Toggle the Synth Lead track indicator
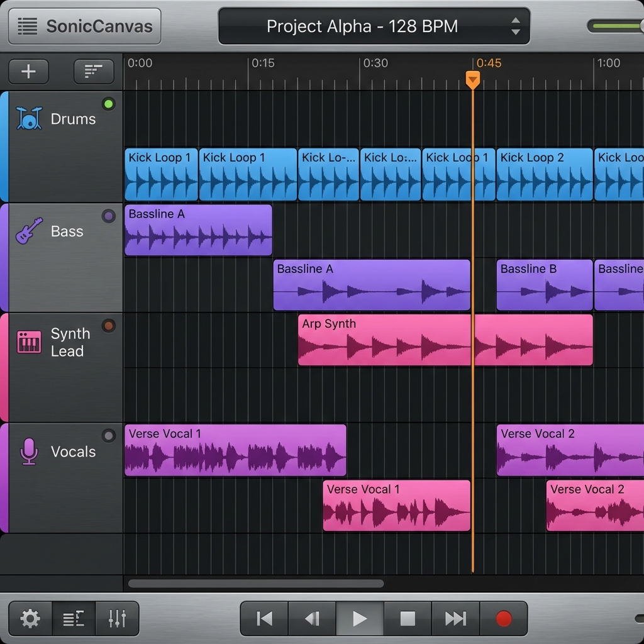This screenshot has height=644, width=644. [109, 326]
